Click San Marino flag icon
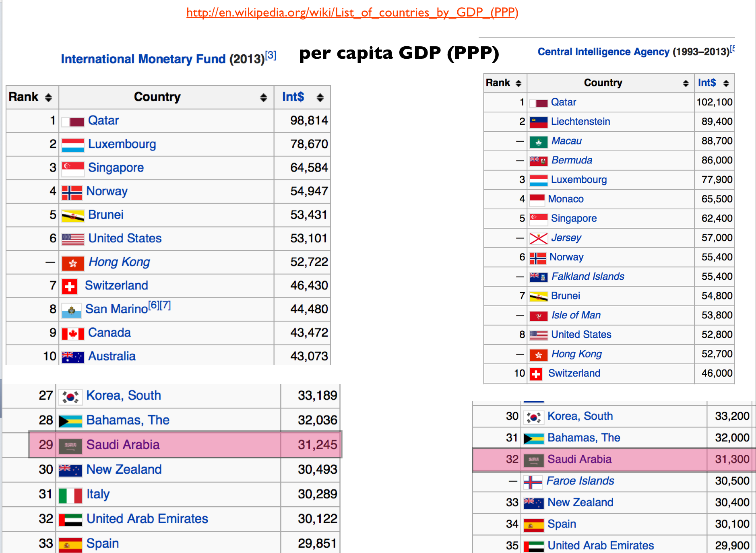The width and height of the screenshot is (756, 553). [72, 311]
